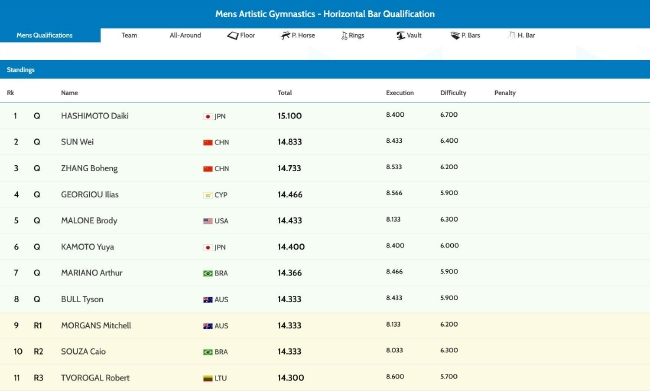
Task: Click the total score 15.100
Action: point(290,116)
